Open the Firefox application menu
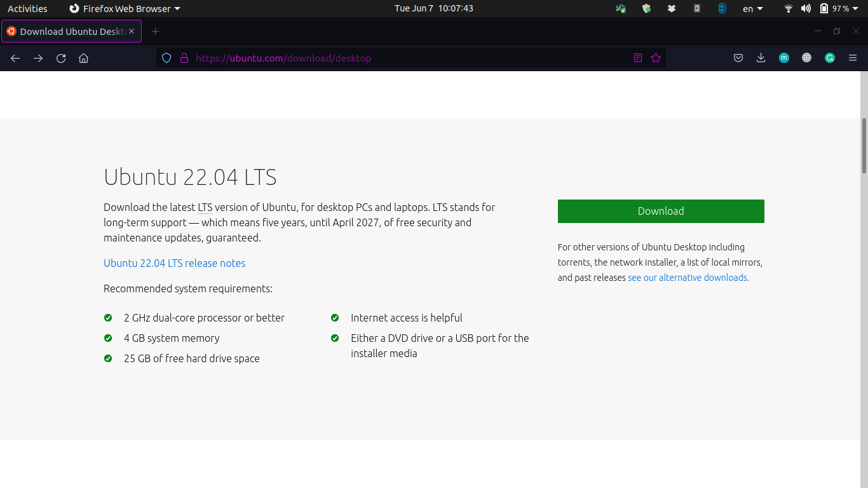868x488 pixels. (853, 57)
